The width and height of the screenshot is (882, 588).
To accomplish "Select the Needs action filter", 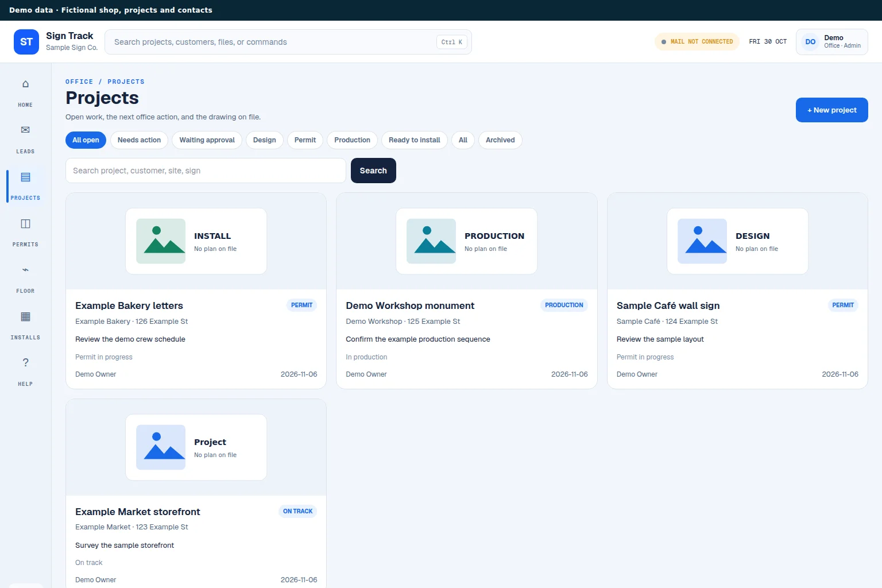I will pyautogui.click(x=139, y=140).
